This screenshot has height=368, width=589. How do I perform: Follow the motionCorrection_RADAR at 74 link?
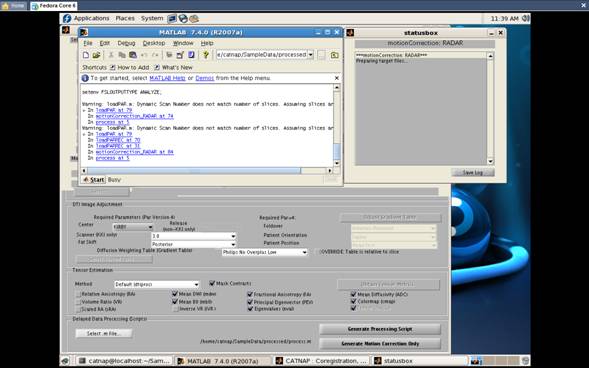point(134,116)
